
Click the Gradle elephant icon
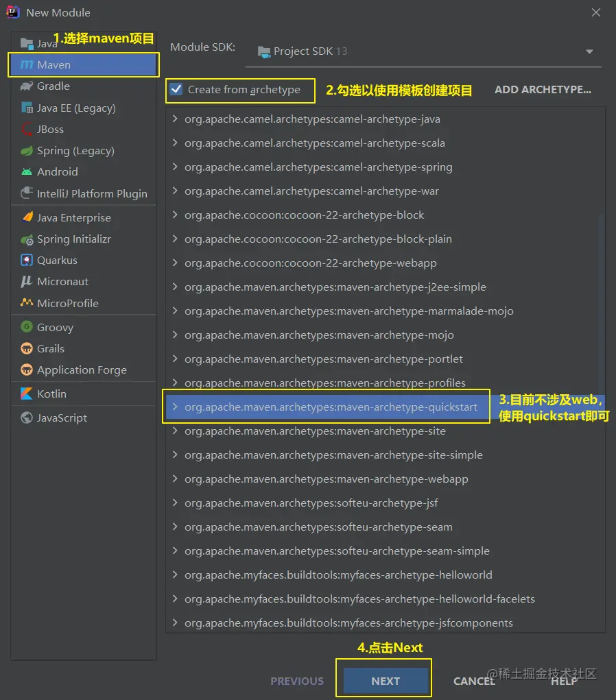coord(27,86)
